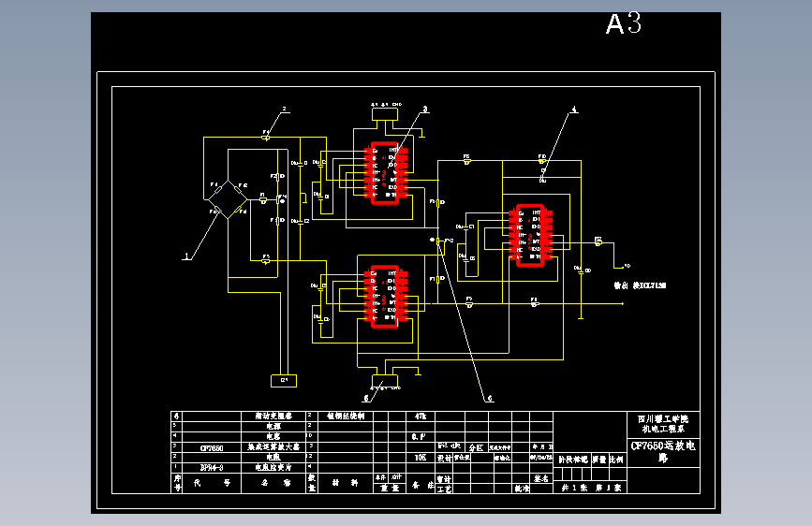This screenshot has width=812, height=526.
Task: Click the institute name in title block
Action: pyautogui.click(x=663, y=424)
